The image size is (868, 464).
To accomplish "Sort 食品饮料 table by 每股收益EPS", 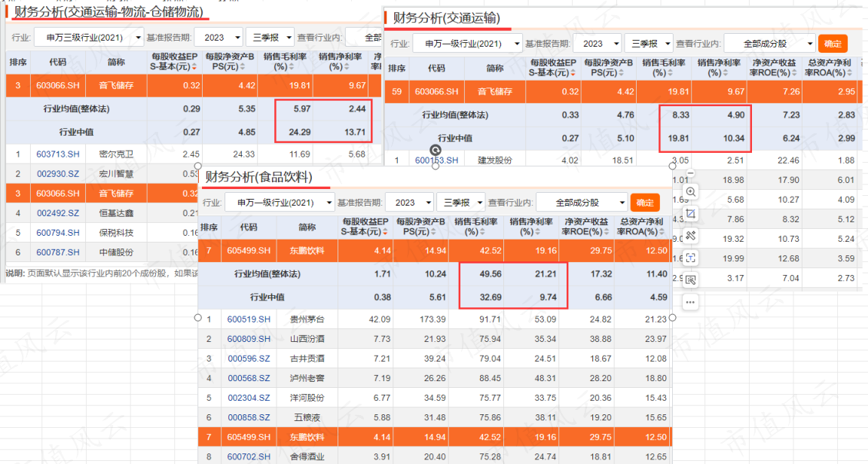I will pyautogui.click(x=386, y=232).
